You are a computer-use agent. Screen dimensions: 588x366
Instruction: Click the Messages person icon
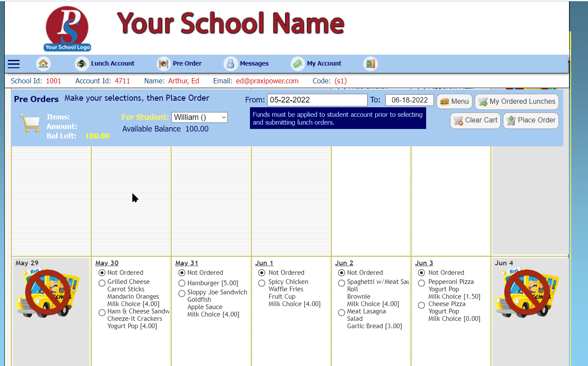click(x=231, y=64)
